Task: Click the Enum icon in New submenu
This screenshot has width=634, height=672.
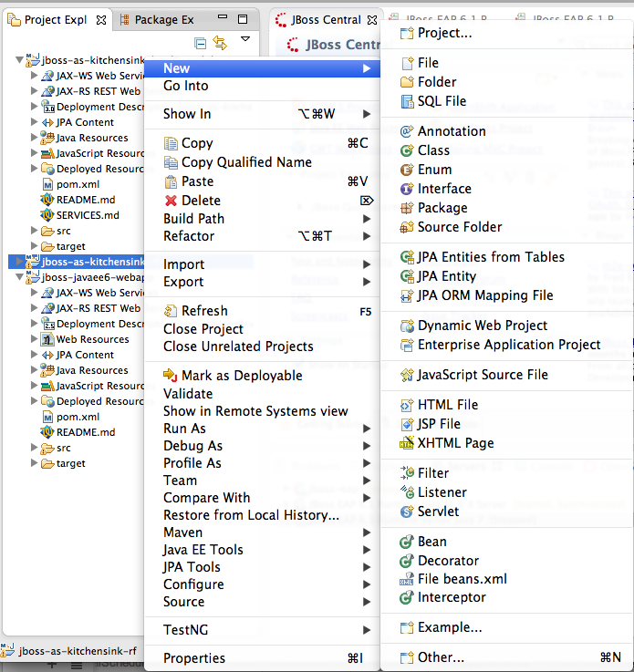Action: click(407, 170)
